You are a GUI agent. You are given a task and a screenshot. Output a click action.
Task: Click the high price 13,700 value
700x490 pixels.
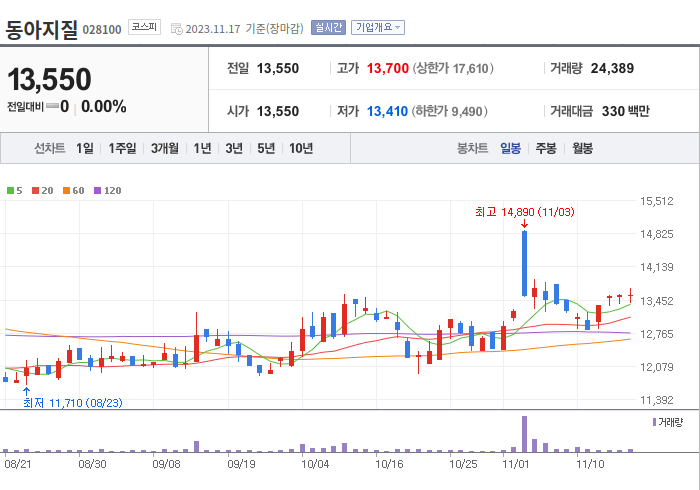[388, 68]
